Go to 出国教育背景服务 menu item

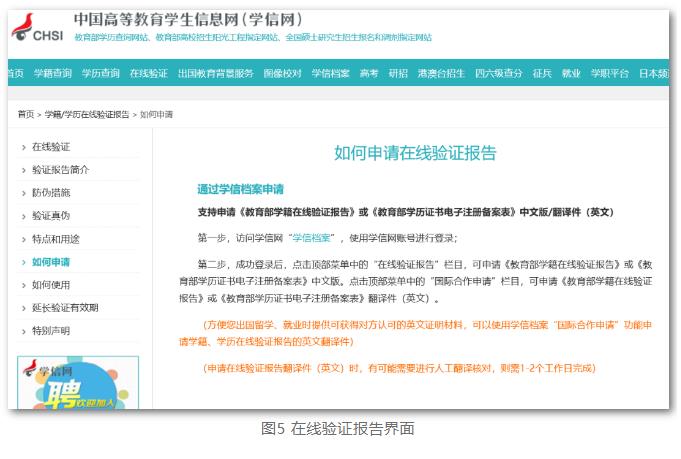[x=215, y=73]
